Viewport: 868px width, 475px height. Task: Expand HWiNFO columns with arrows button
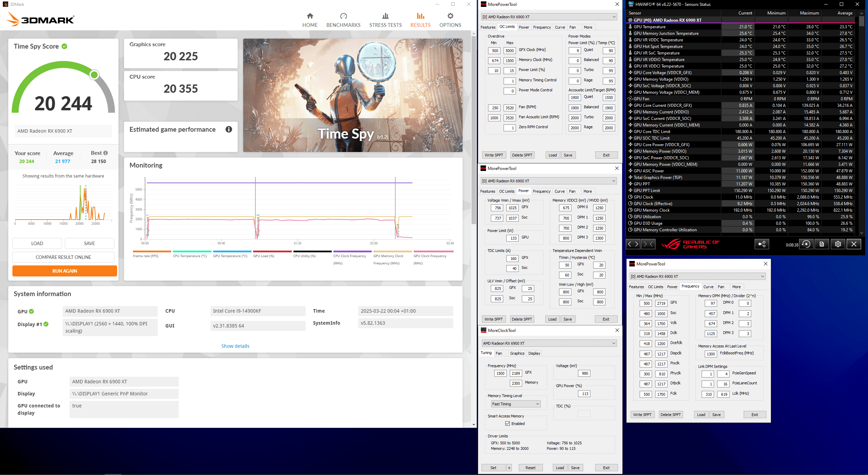tap(633, 244)
